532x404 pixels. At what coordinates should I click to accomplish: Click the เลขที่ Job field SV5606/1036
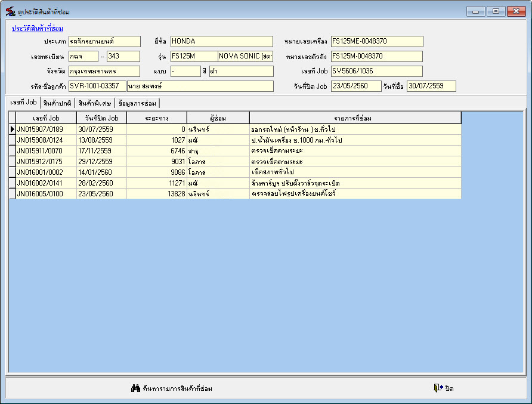tap(376, 71)
